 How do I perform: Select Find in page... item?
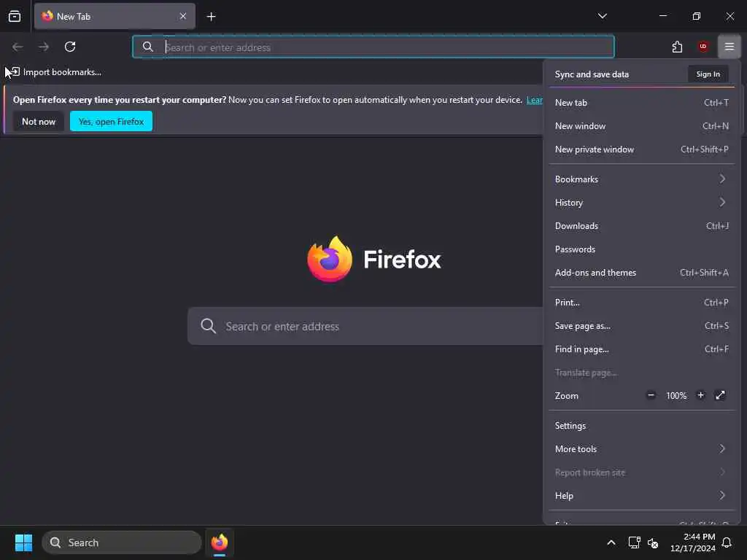click(641, 349)
